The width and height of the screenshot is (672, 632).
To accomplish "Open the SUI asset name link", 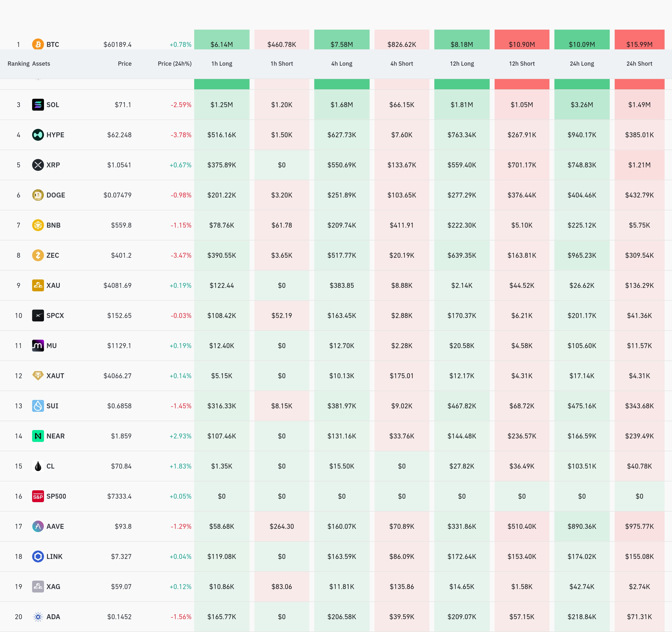I will click(x=52, y=406).
